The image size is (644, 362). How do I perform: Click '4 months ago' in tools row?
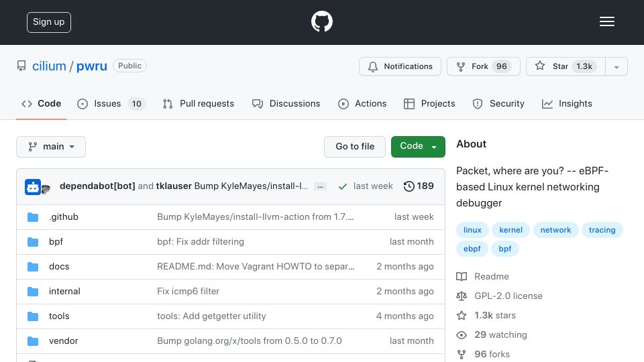coord(405,316)
